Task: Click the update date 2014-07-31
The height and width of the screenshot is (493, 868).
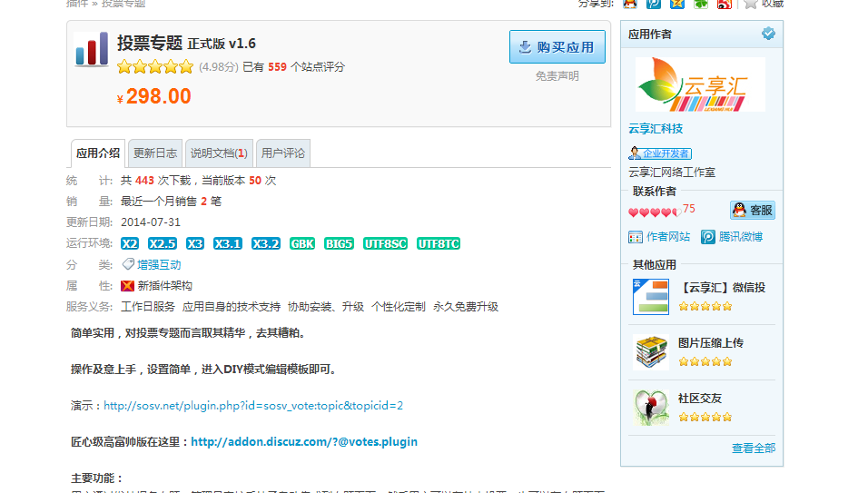Action: 151,222
